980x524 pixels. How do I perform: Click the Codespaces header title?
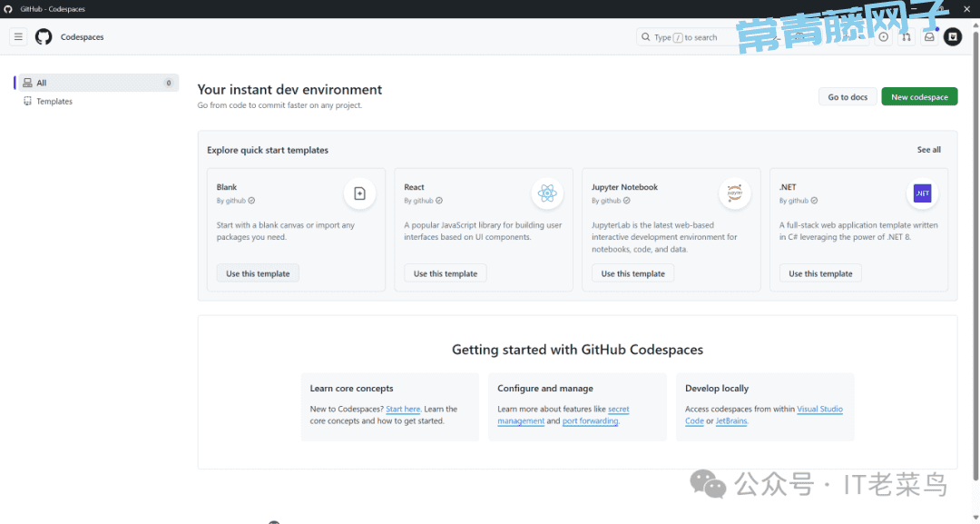[82, 37]
